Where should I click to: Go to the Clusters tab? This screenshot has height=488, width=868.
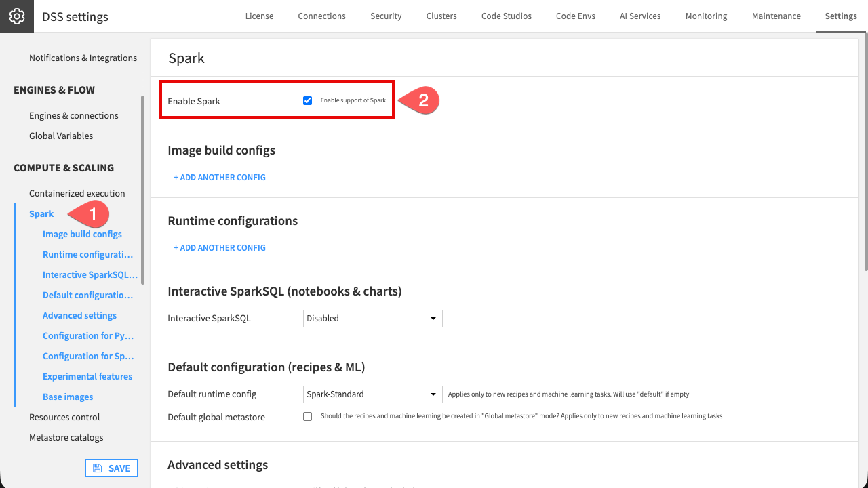coord(441,16)
